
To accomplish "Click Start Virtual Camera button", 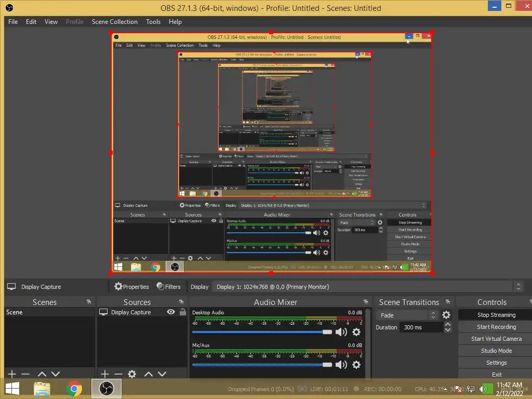I will 496,339.
